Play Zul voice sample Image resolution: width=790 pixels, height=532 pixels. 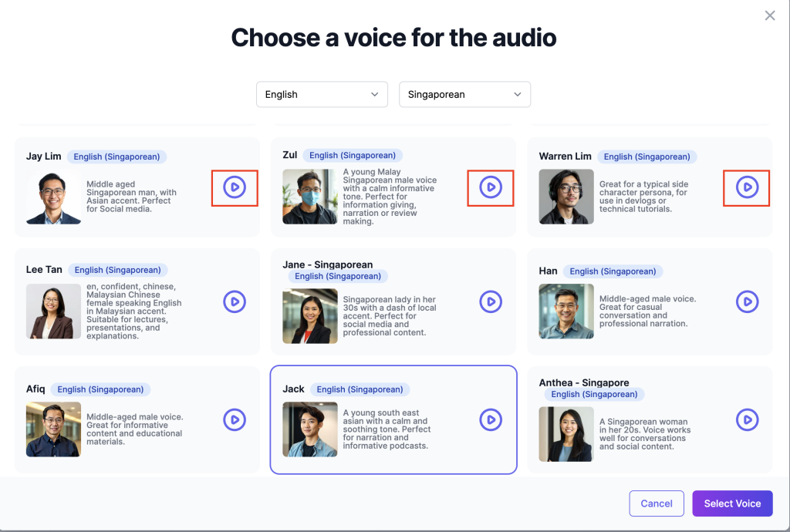491,187
